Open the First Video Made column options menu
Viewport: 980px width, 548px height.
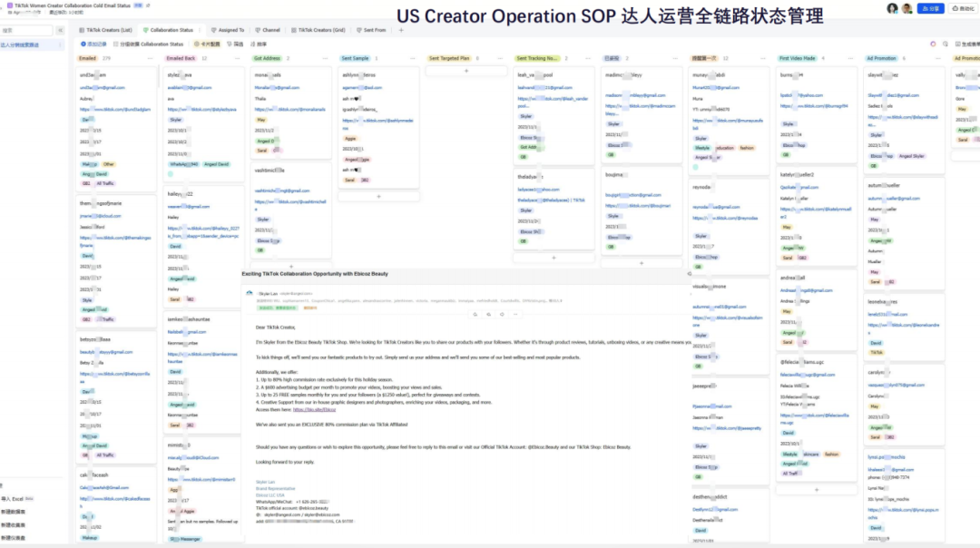coord(850,58)
